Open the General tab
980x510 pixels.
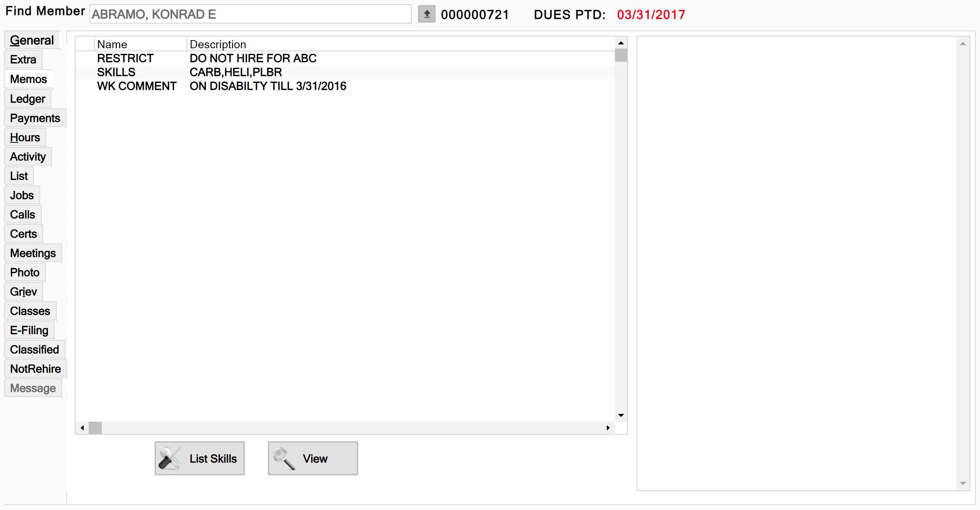tap(32, 40)
